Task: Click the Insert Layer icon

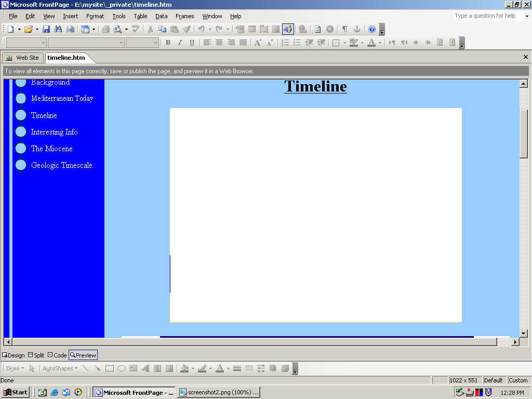Action: point(263,29)
